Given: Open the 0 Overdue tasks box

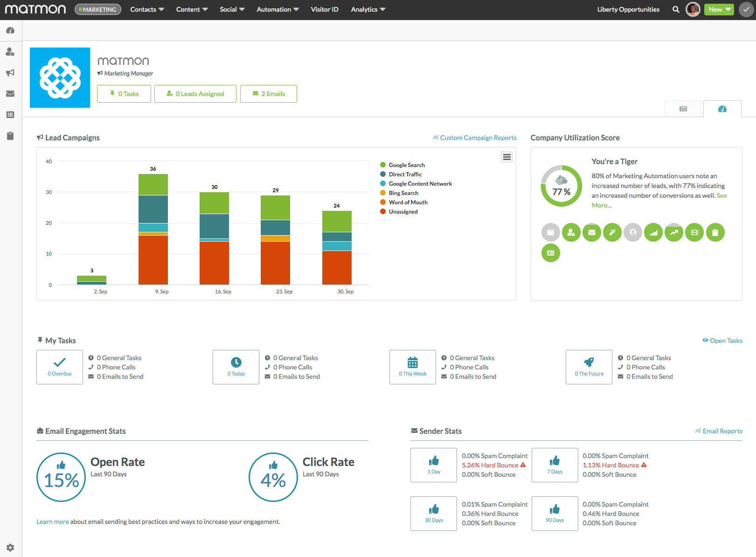Looking at the screenshot, I should 60,367.
